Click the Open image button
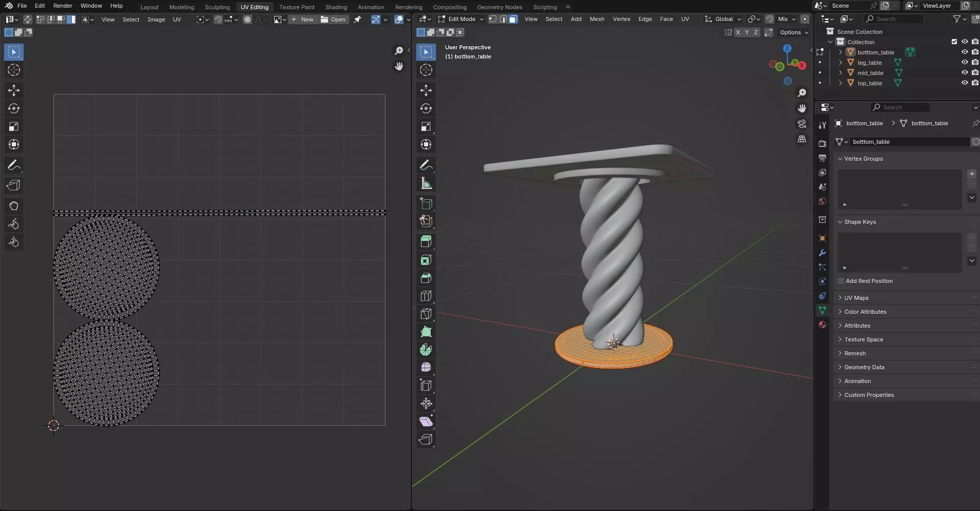The height and width of the screenshot is (511, 980). tap(333, 20)
